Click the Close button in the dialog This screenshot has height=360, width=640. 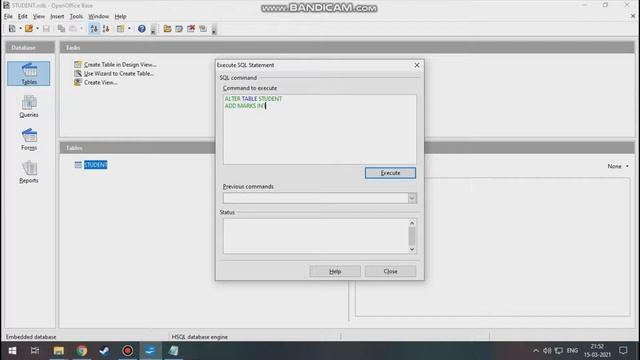(390, 271)
